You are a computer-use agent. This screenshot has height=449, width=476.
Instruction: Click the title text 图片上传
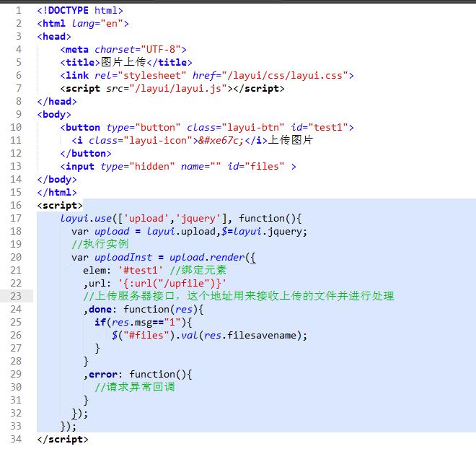coord(123,62)
